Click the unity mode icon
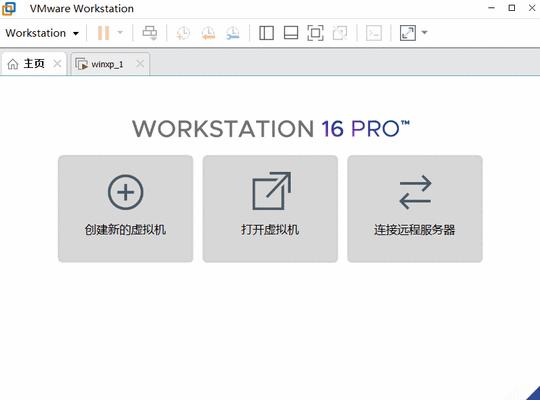The width and height of the screenshot is (540, 400). tap(340, 33)
